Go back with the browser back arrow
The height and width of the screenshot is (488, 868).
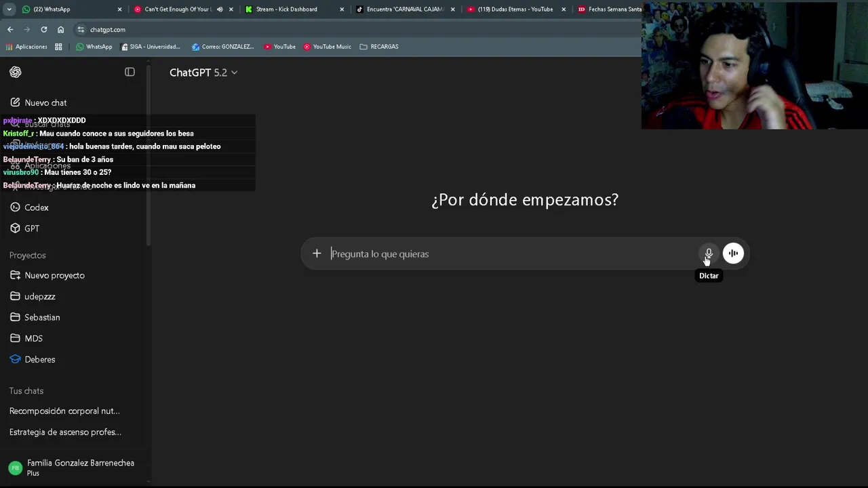[x=10, y=30]
